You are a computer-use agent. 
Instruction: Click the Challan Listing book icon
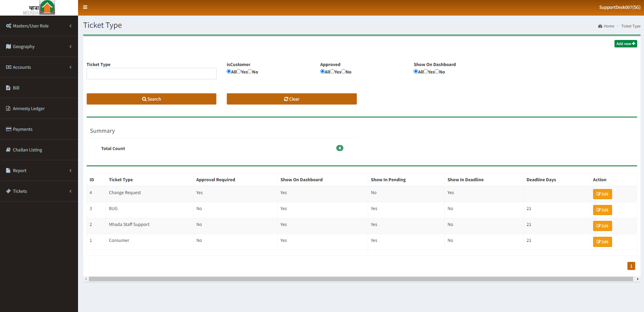[8, 150]
